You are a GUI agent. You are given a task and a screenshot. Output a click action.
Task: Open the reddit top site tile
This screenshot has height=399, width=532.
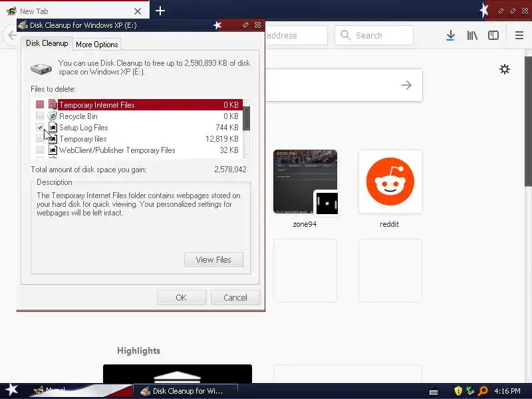coord(390,182)
